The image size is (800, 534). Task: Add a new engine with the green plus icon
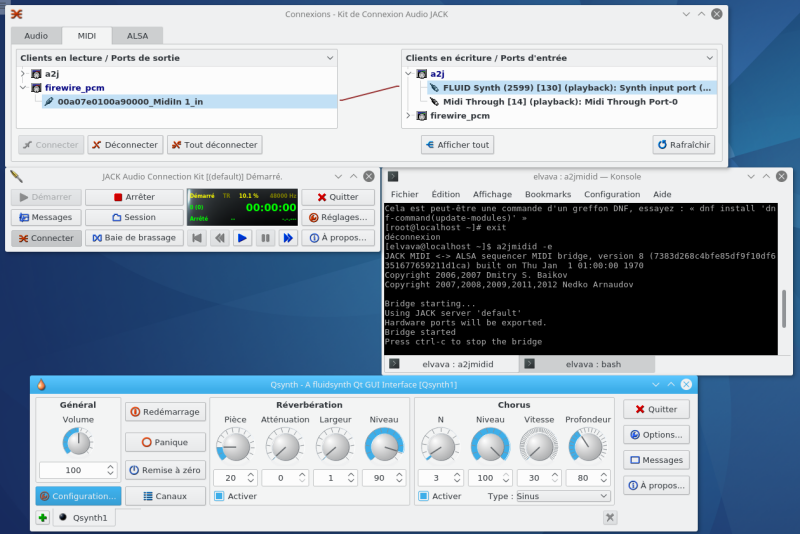[x=42, y=518]
